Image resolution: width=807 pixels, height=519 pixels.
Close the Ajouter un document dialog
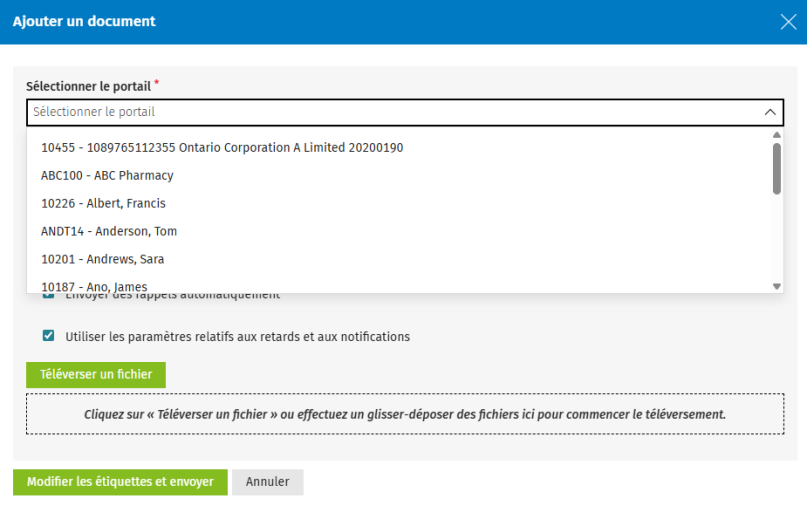pyautogui.click(x=787, y=22)
